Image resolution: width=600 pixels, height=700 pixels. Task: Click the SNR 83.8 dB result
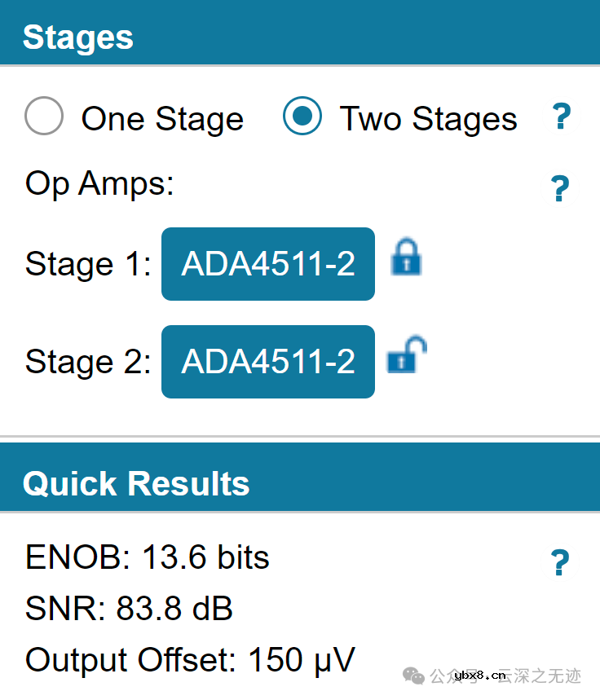tap(130, 609)
